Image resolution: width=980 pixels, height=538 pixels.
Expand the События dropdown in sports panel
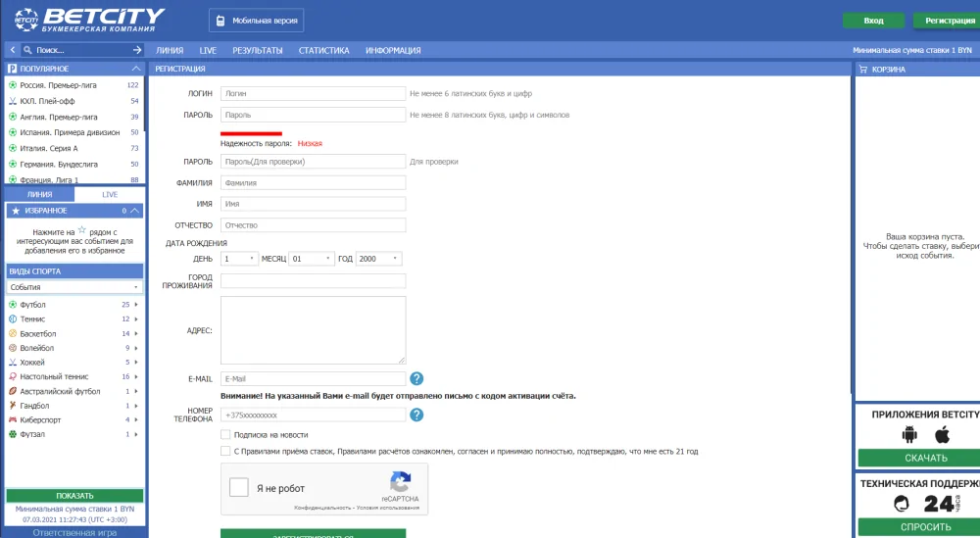tap(74, 287)
